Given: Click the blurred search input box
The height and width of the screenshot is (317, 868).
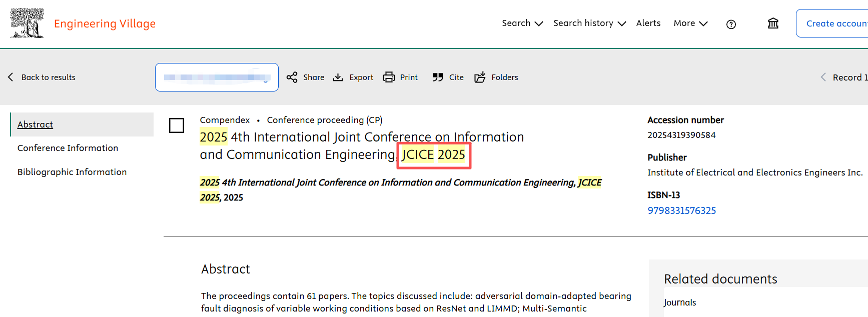Looking at the screenshot, I should click(x=217, y=77).
